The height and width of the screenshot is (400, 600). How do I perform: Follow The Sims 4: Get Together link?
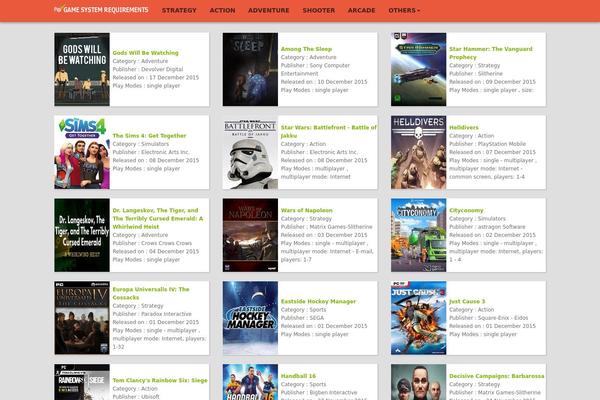click(x=149, y=136)
